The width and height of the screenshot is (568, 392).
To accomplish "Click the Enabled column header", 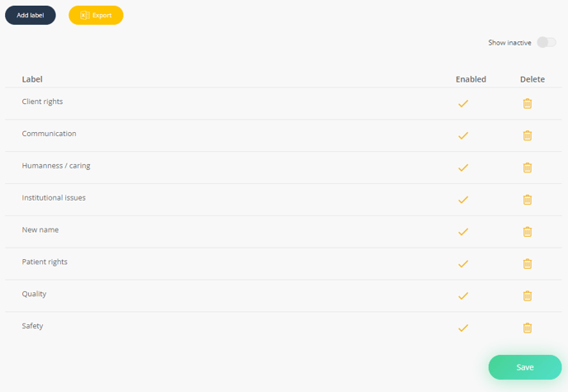I will [x=471, y=79].
